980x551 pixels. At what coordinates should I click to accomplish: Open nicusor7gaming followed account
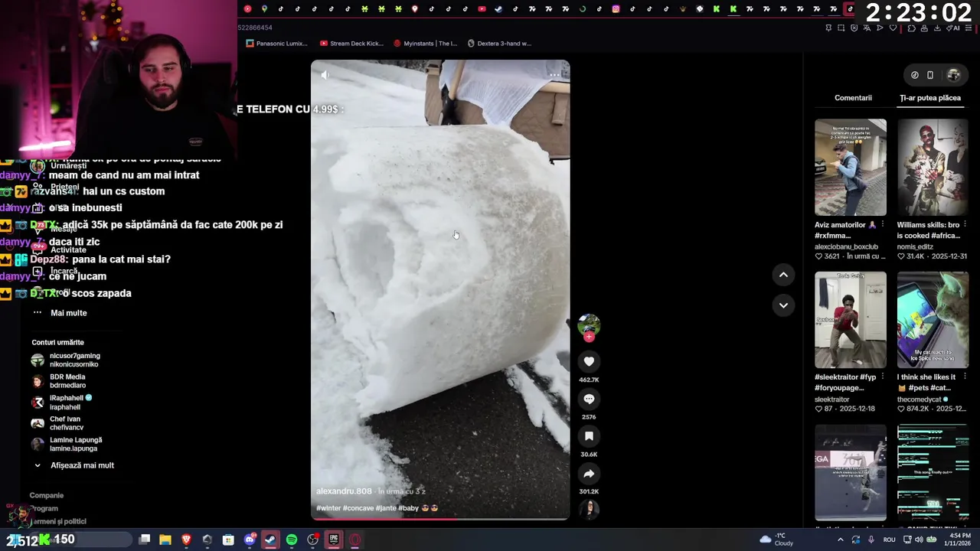click(x=66, y=360)
